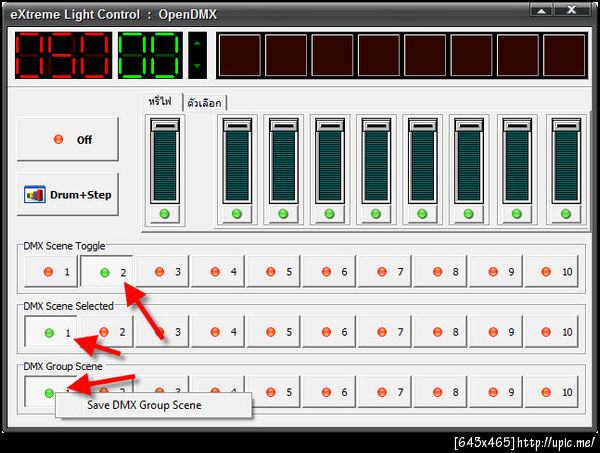
Task: Toggle the Off button with red LED
Action: tap(68, 139)
